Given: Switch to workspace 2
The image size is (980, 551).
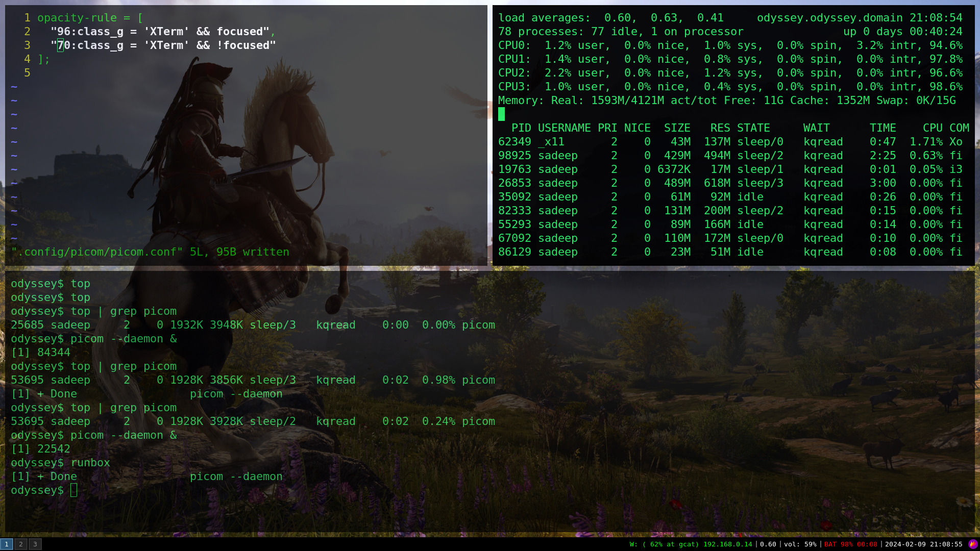Looking at the screenshot, I should coord(21,544).
